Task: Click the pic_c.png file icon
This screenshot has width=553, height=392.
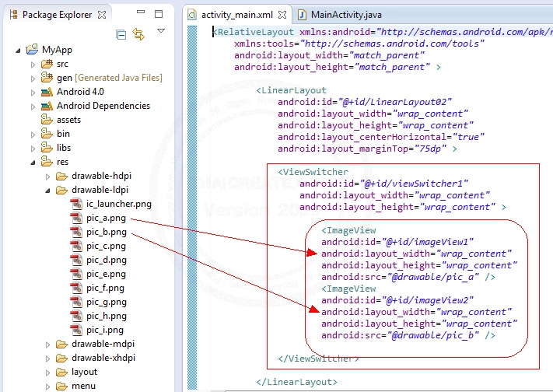Action: (76, 246)
